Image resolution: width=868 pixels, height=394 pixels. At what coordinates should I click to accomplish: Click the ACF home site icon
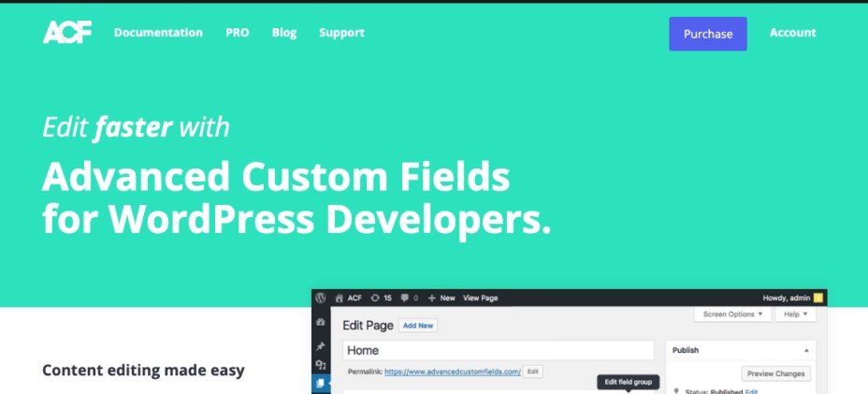coord(339,299)
